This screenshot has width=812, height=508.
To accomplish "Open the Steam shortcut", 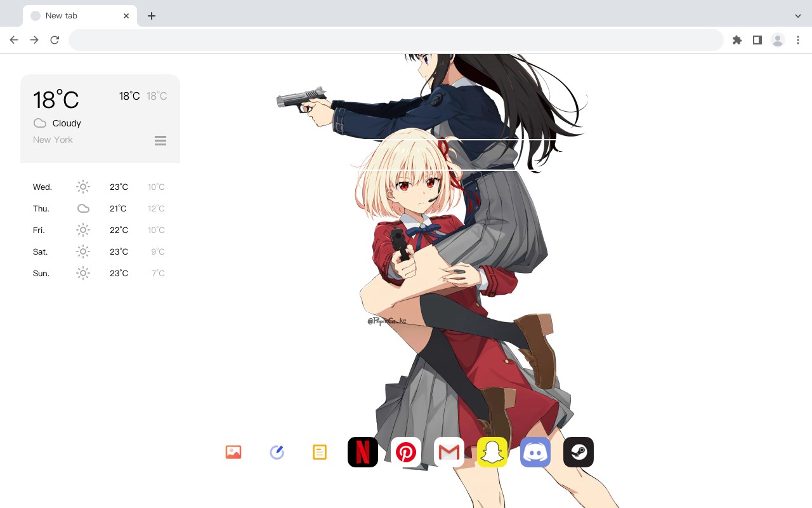I will tap(579, 452).
